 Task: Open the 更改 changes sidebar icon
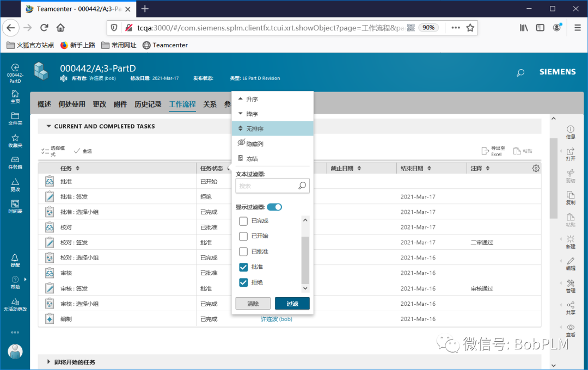pyautogui.click(x=15, y=185)
